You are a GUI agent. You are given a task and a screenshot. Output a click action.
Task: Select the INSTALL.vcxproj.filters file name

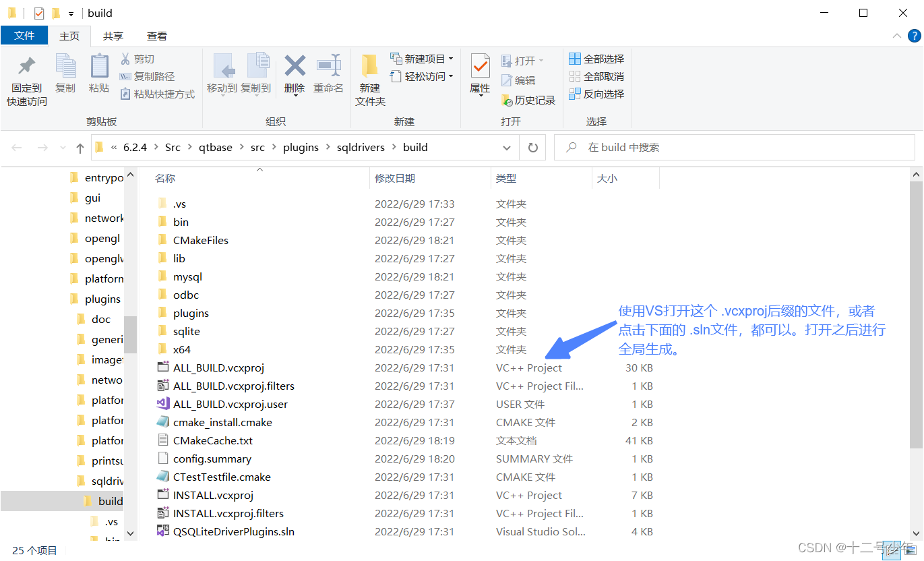point(228,513)
